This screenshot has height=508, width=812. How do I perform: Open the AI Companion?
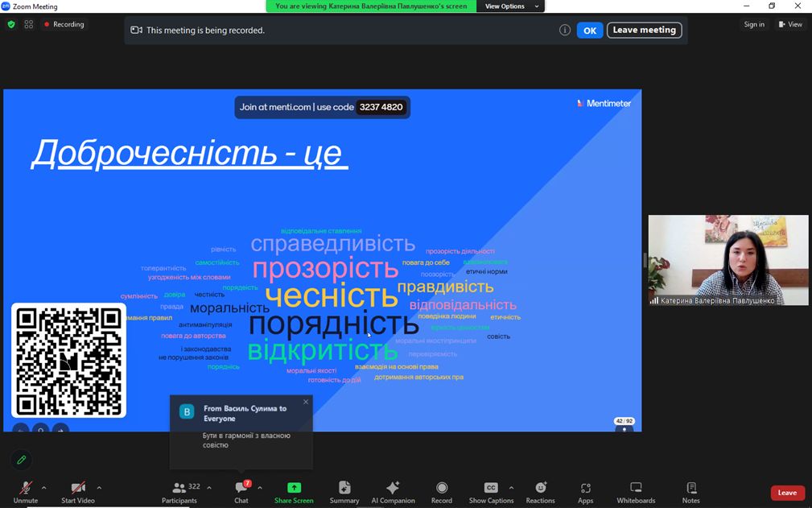point(393,490)
